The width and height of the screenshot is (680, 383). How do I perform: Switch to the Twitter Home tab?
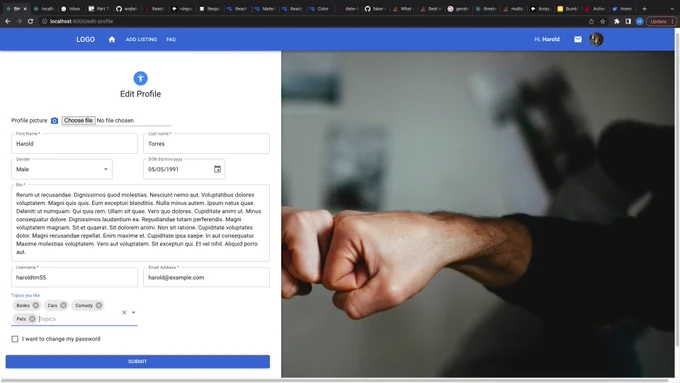point(622,9)
